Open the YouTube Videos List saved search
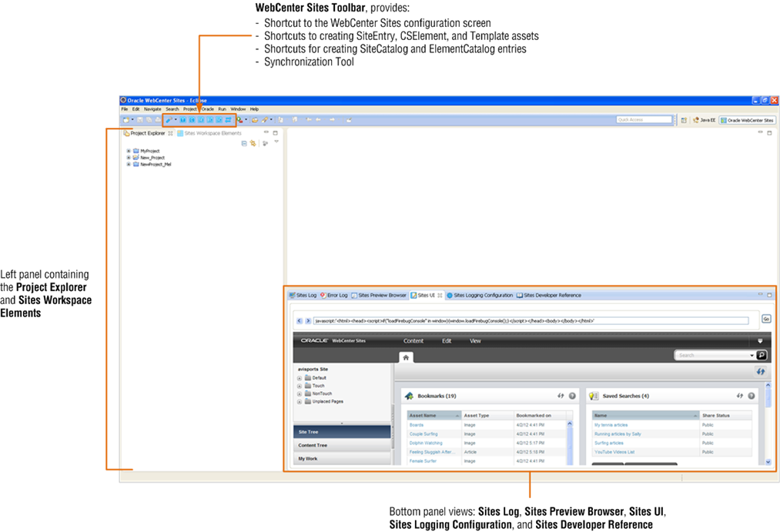The height and width of the screenshot is (532, 780). click(614, 452)
